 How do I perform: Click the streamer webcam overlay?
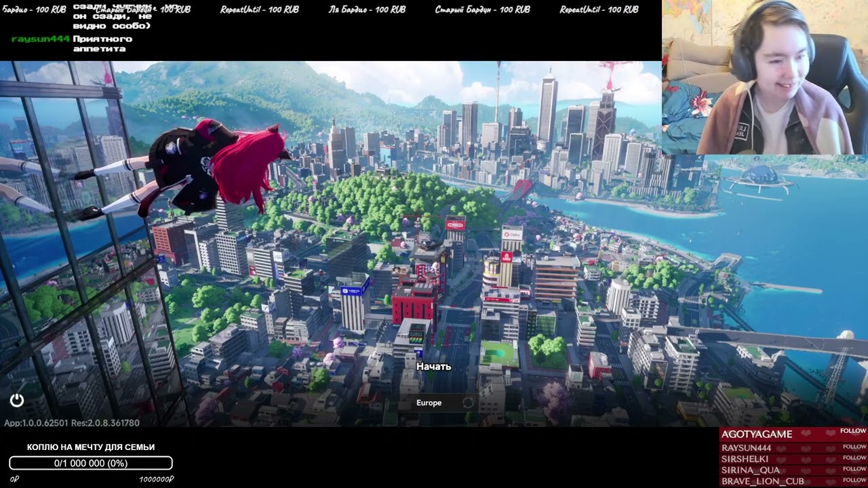765,77
